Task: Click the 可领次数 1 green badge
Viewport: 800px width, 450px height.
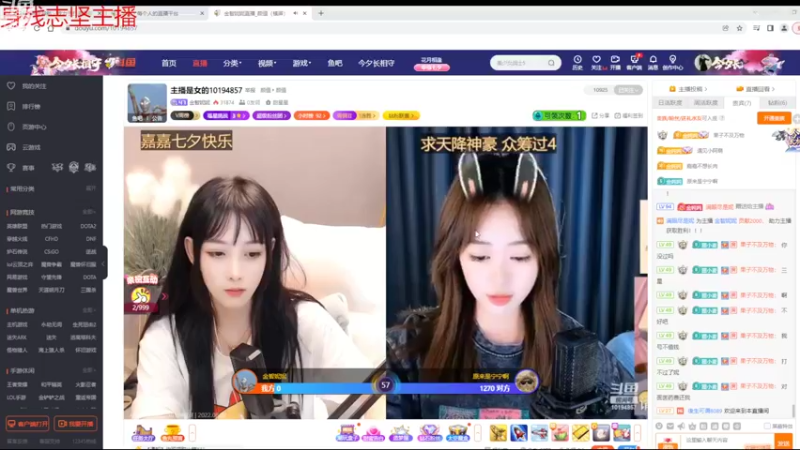Action: (559, 116)
